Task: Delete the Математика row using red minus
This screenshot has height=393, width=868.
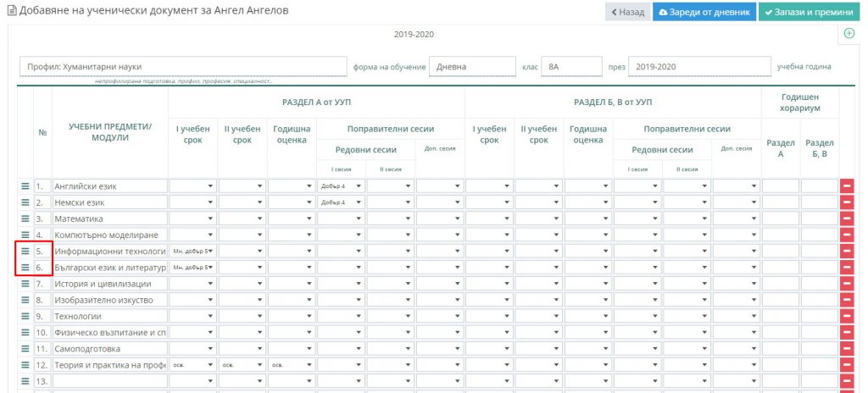Action: pyautogui.click(x=847, y=219)
